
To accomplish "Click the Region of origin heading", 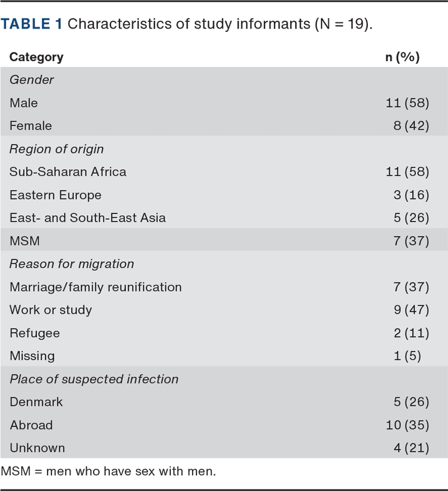I will [57, 149].
